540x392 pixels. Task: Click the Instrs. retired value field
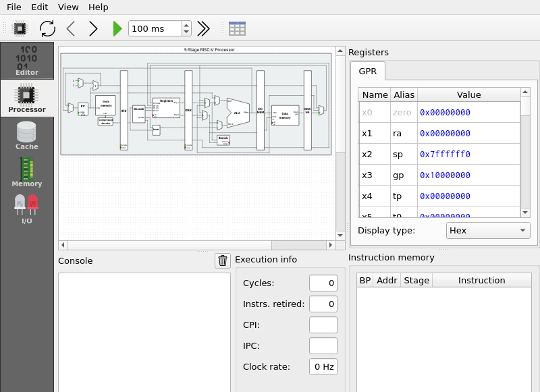[323, 304]
